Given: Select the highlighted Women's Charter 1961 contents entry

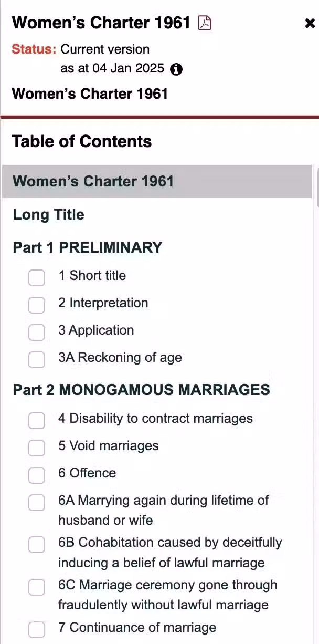Looking at the screenshot, I should 157,182.
